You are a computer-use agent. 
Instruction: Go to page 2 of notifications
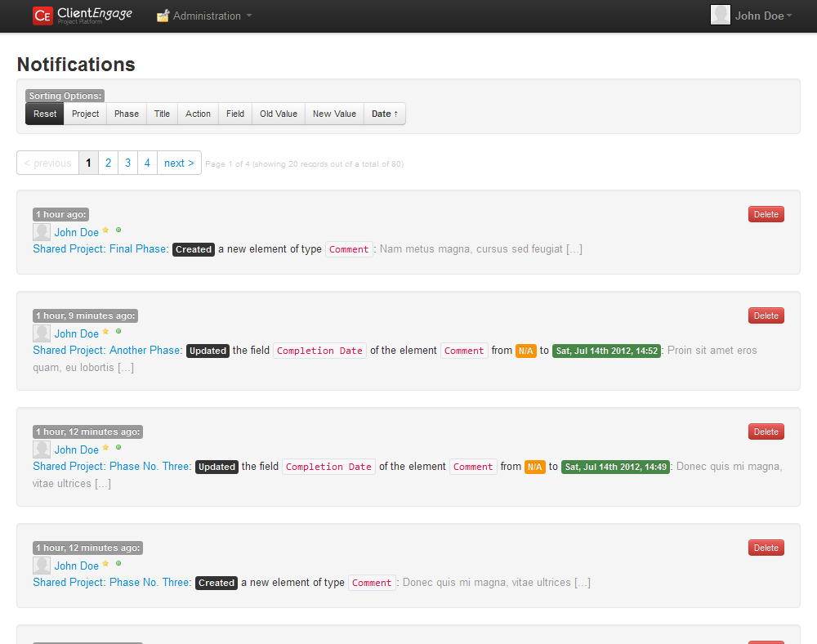pyautogui.click(x=109, y=163)
